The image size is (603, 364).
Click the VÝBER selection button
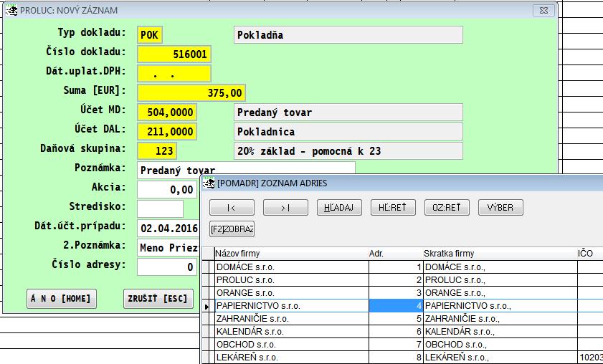point(500,208)
